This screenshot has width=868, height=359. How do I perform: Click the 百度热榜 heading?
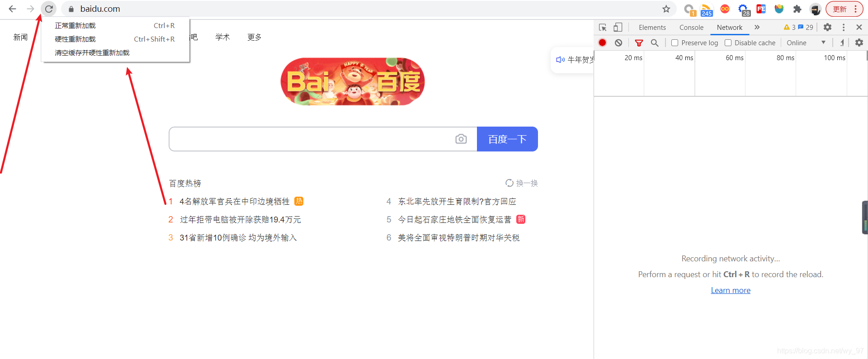(x=185, y=183)
